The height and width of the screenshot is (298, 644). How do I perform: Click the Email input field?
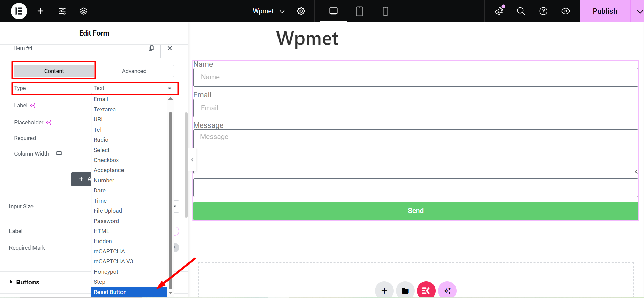(x=416, y=108)
